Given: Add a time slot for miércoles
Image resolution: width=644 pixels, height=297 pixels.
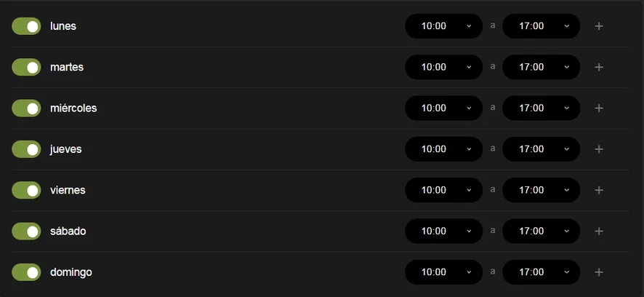Looking at the screenshot, I should (x=599, y=108).
